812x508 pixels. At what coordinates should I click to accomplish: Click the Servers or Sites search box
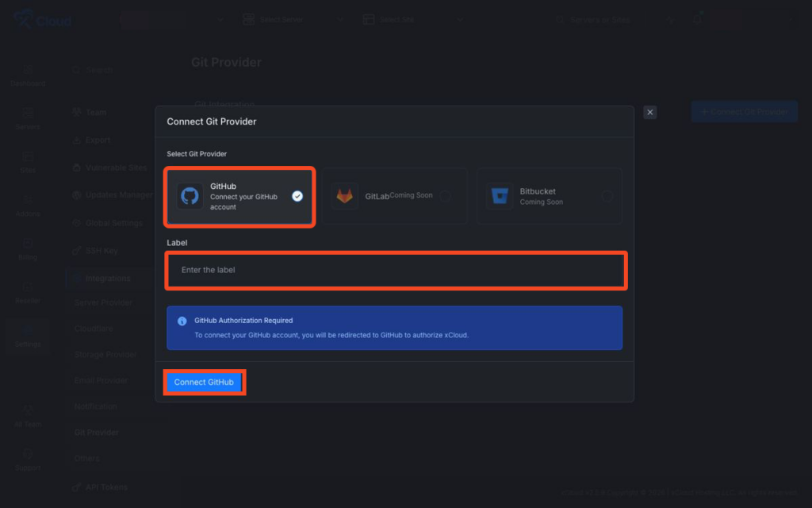click(x=593, y=20)
